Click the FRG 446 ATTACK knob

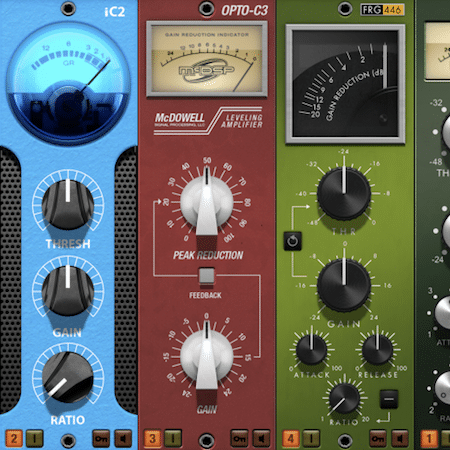coord(311,350)
